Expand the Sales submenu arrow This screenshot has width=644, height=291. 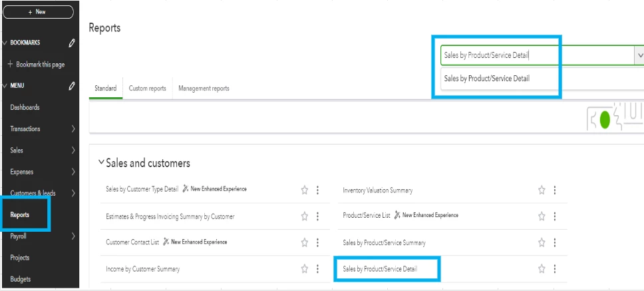(73, 150)
